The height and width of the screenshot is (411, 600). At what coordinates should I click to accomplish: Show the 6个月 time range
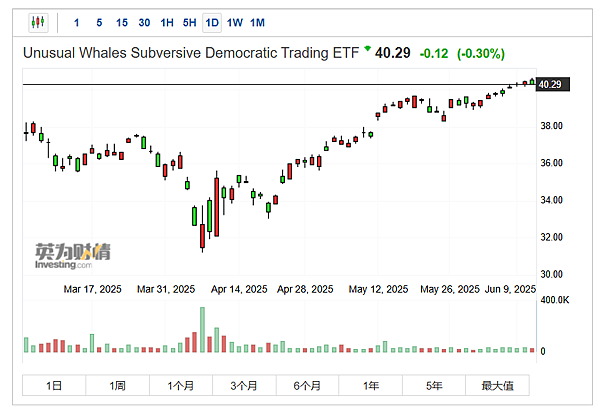pos(307,386)
